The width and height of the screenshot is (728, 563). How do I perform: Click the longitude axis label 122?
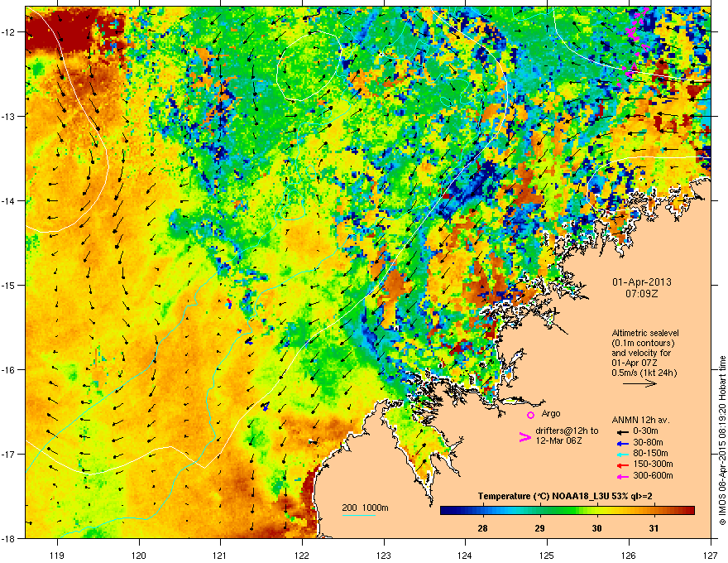(302, 555)
